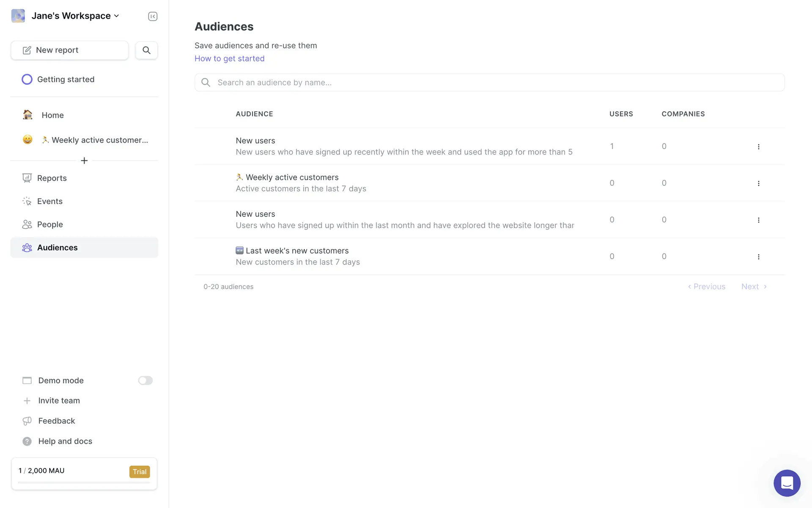Screen dimensions: 812x508
Task: Open How to get started link
Action: point(229,58)
